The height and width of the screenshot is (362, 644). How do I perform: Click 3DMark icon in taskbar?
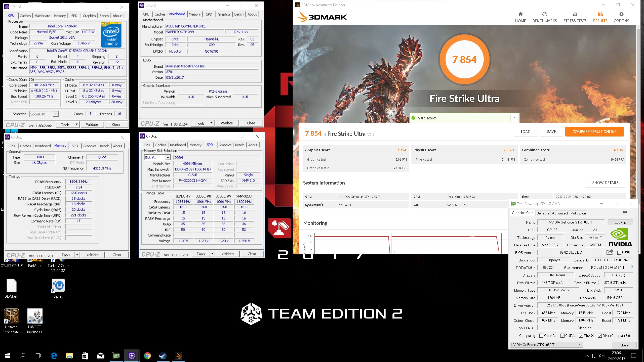[x=179, y=356]
